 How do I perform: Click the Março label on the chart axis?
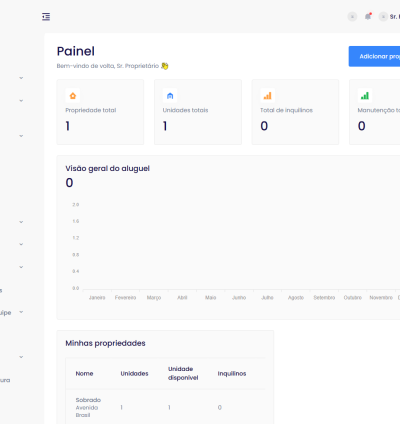coord(154,297)
